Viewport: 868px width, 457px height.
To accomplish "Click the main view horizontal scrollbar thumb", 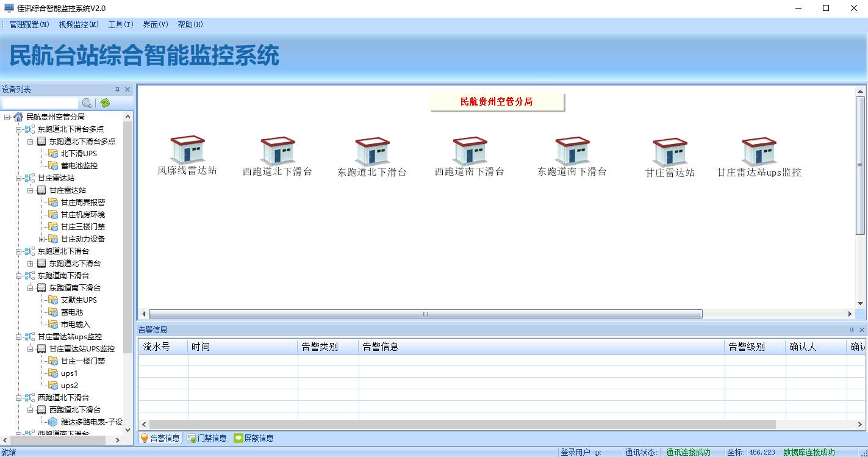I will [x=425, y=314].
